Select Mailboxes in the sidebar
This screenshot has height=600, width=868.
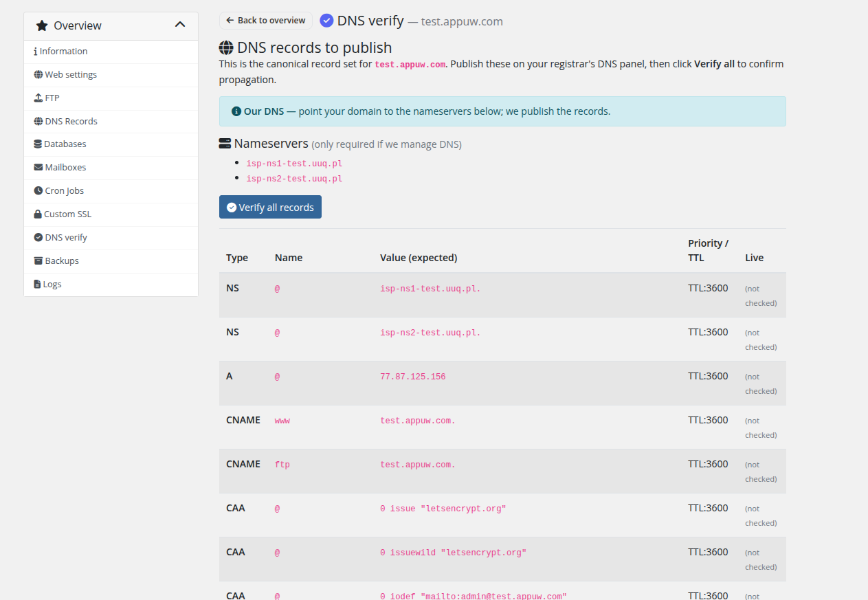(x=111, y=168)
